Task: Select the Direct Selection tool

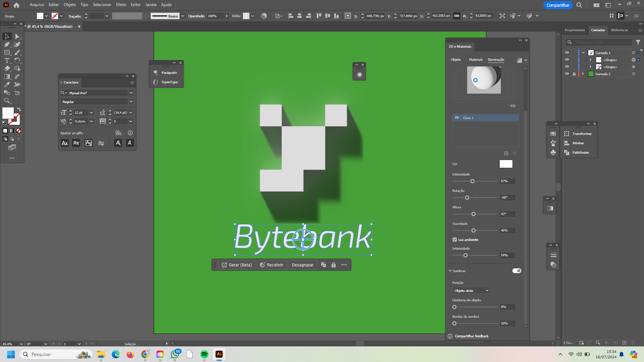Action: tap(17, 36)
